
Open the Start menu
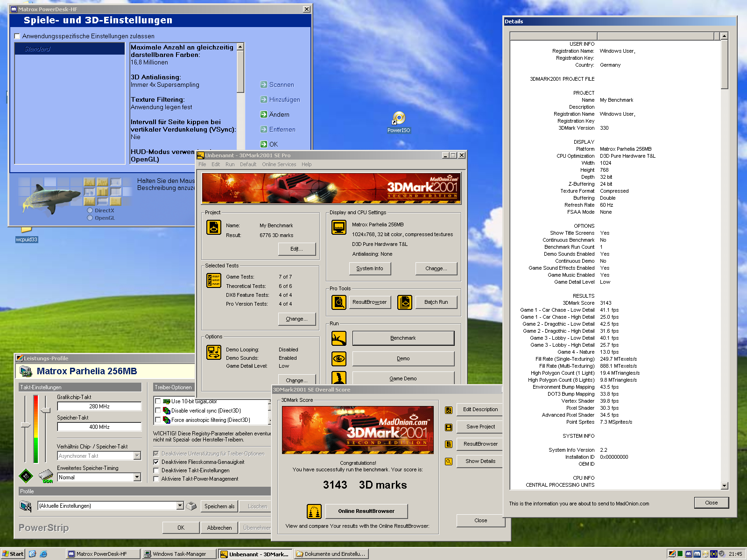coord(13,554)
